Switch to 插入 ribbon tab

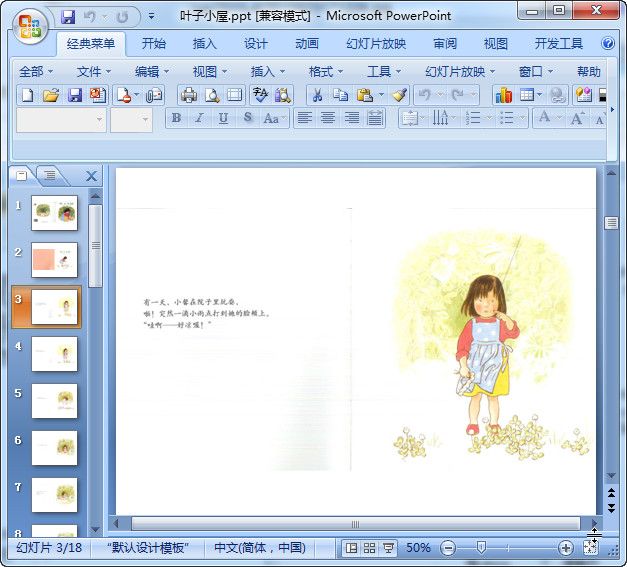[x=205, y=43]
